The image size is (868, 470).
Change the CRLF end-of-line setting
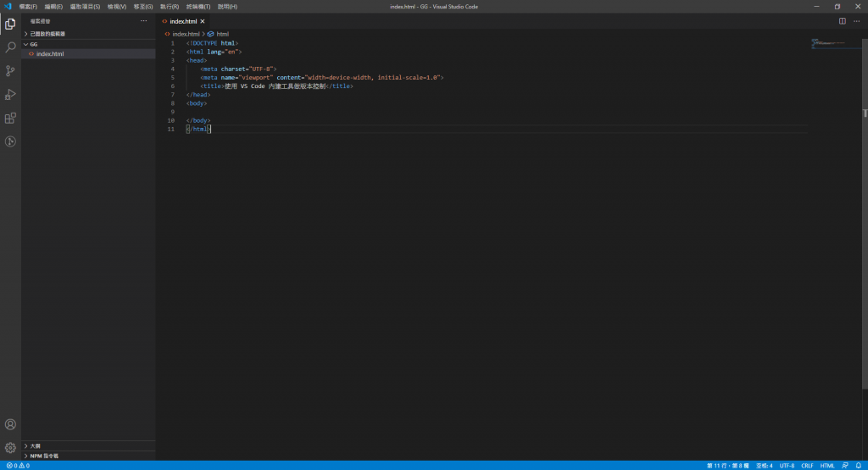point(807,466)
